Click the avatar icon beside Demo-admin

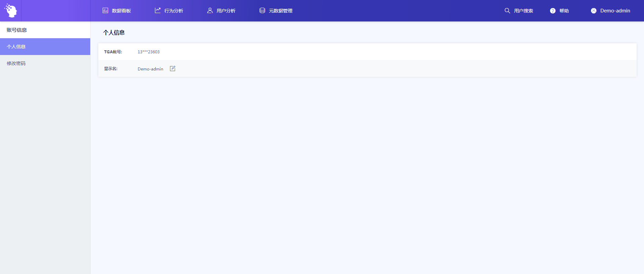coord(594,11)
